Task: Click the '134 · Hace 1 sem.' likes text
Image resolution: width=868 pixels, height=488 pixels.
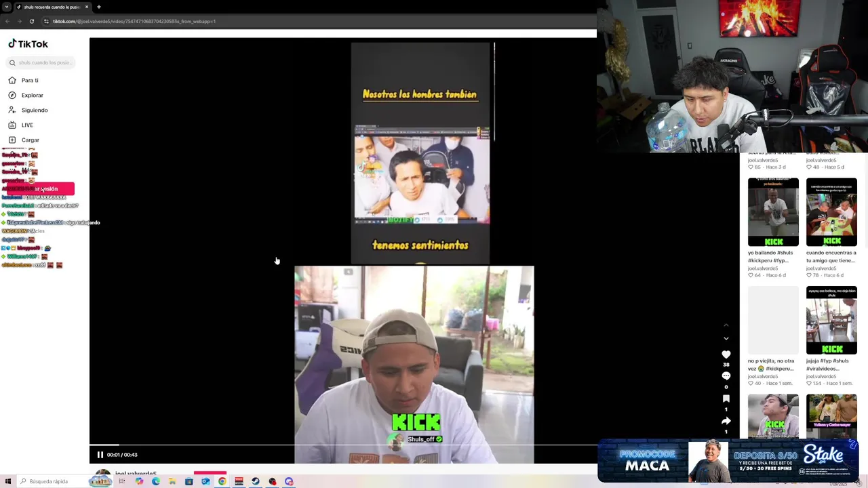Action: [829, 384]
